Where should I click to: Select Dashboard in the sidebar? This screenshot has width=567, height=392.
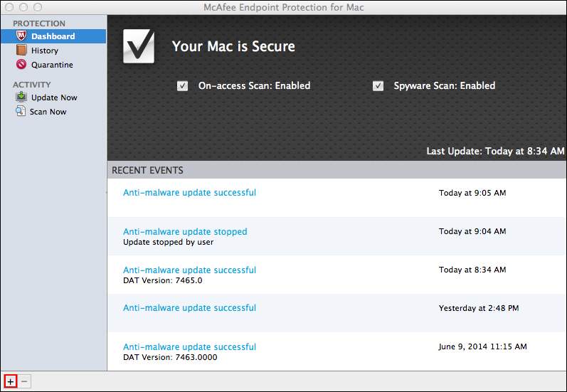coord(53,36)
